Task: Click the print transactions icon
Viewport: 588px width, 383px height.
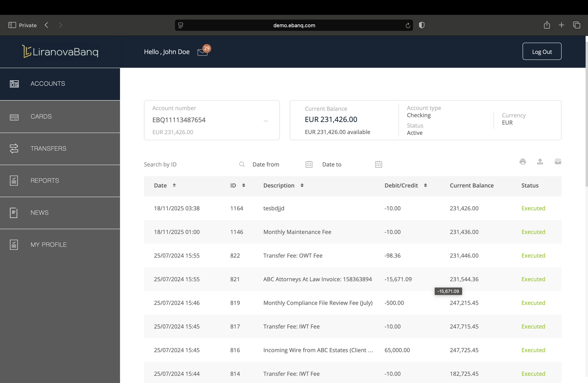Action: click(523, 162)
